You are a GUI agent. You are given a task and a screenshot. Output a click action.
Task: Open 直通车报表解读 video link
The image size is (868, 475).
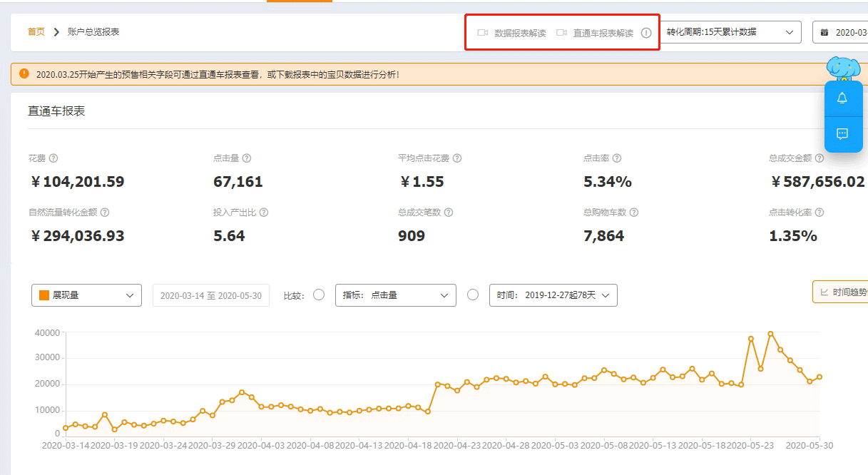pyautogui.click(x=596, y=33)
